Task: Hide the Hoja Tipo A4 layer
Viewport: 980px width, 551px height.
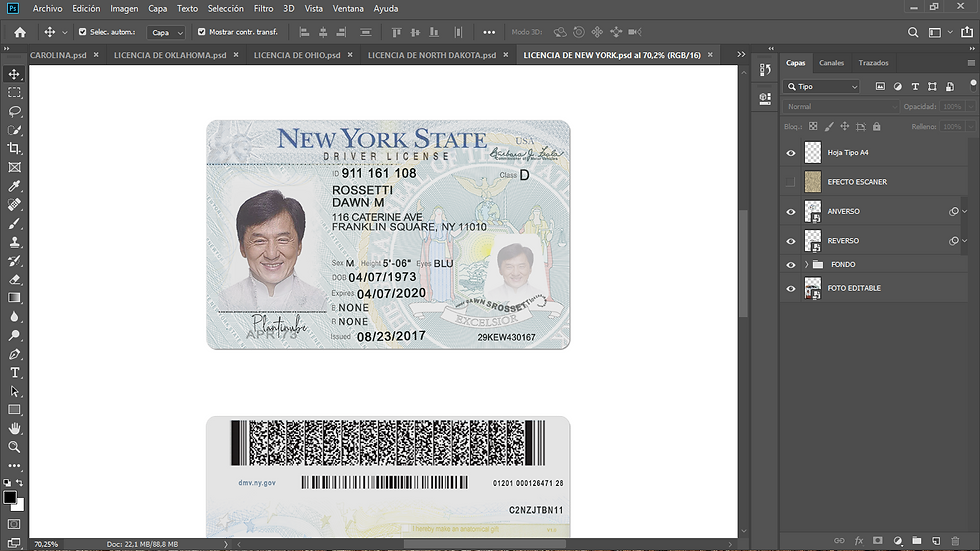Action: (791, 153)
